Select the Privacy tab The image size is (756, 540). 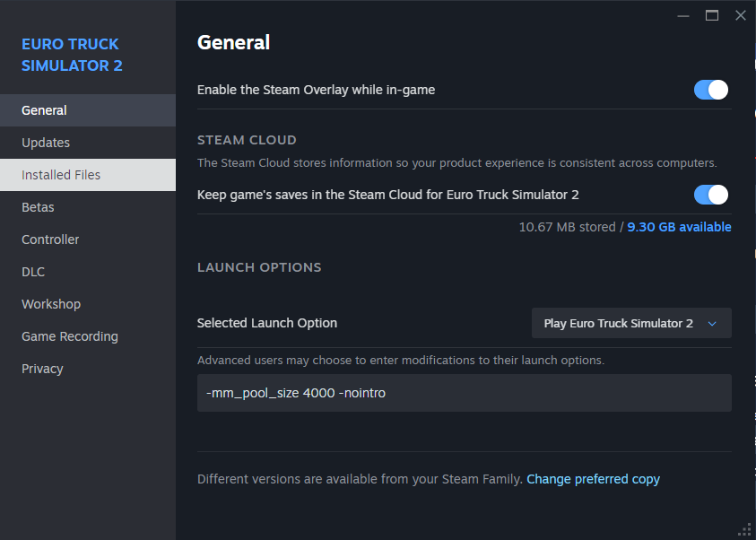pyautogui.click(x=42, y=369)
